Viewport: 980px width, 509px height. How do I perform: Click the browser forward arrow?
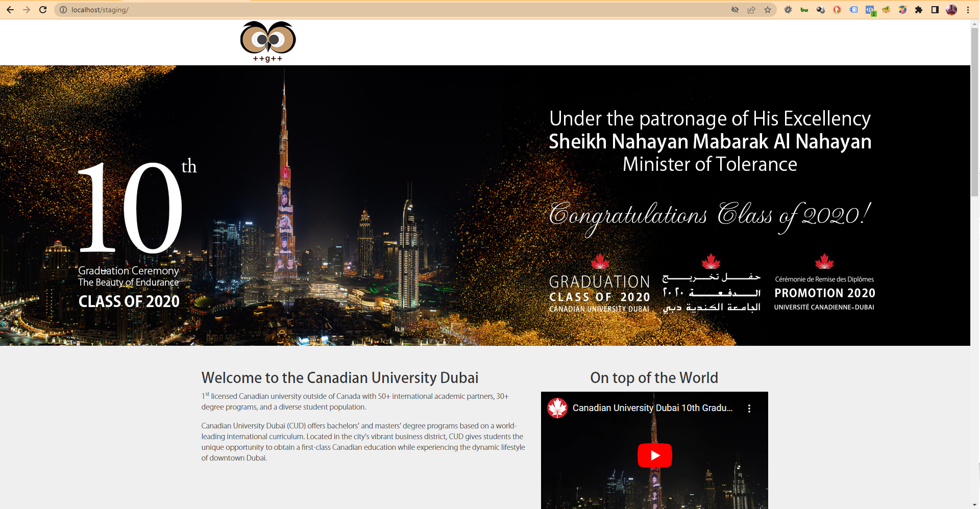coord(27,10)
